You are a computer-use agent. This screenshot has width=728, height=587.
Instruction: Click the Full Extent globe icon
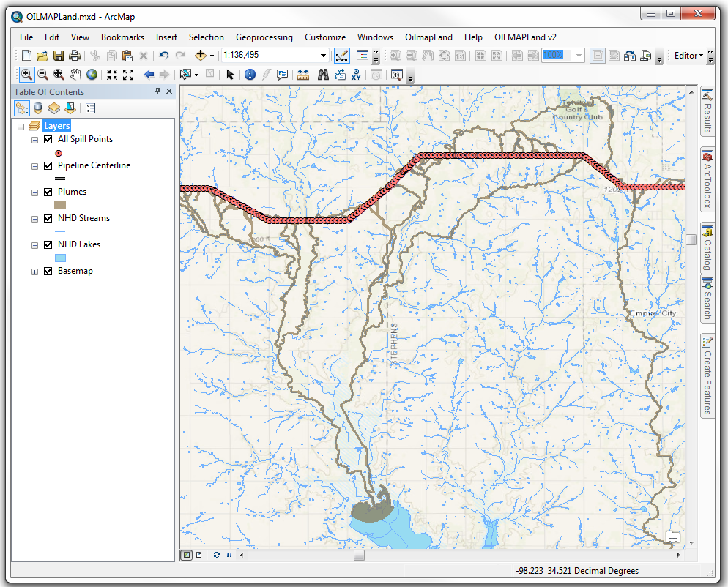(92, 74)
